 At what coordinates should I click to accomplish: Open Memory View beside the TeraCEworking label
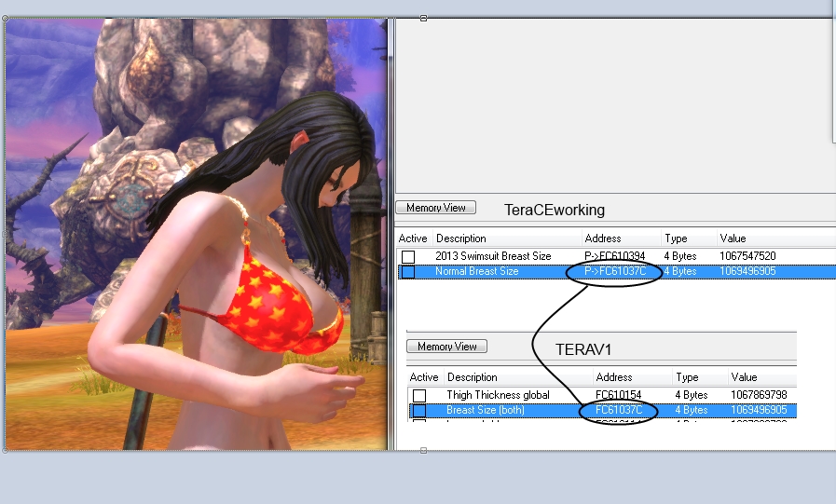pyautogui.click(x=435, y=208)
